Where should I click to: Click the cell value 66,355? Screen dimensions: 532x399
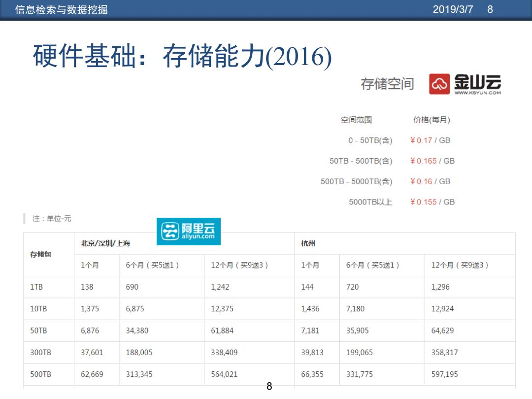[x=312, y=374]
